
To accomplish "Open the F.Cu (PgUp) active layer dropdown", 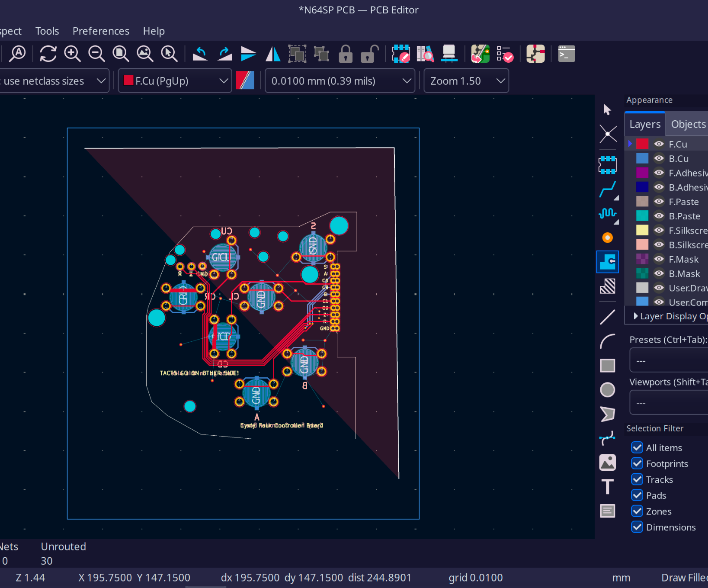I will pyautogui.click(x=175, y=81).
